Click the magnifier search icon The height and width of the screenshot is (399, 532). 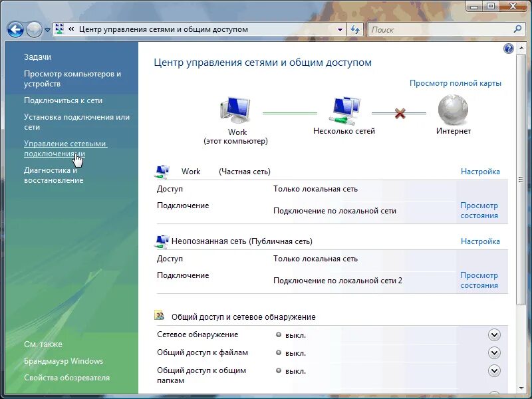pos(517,29)
